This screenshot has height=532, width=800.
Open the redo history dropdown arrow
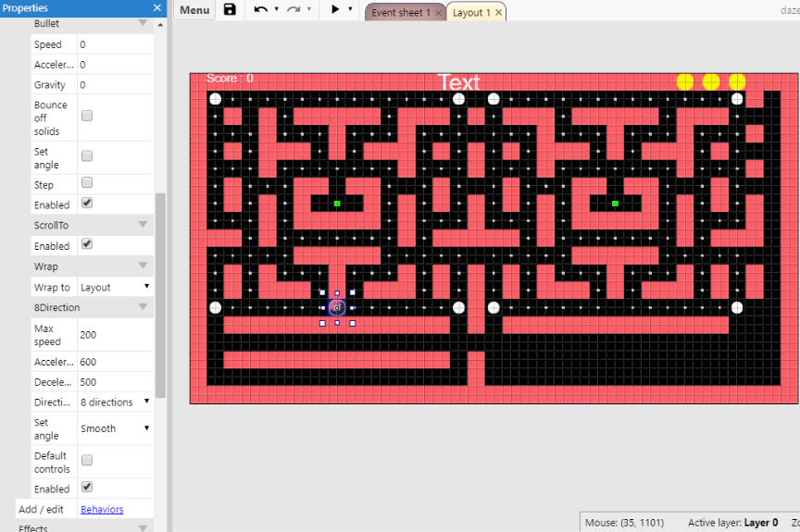(x=309, y=8)
